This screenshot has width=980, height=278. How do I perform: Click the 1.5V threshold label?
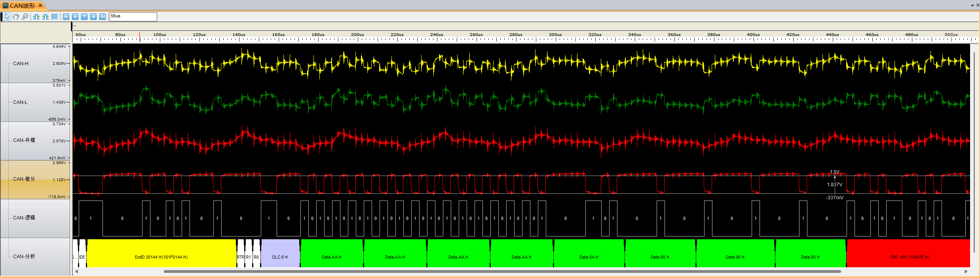(x=834, y=172)
